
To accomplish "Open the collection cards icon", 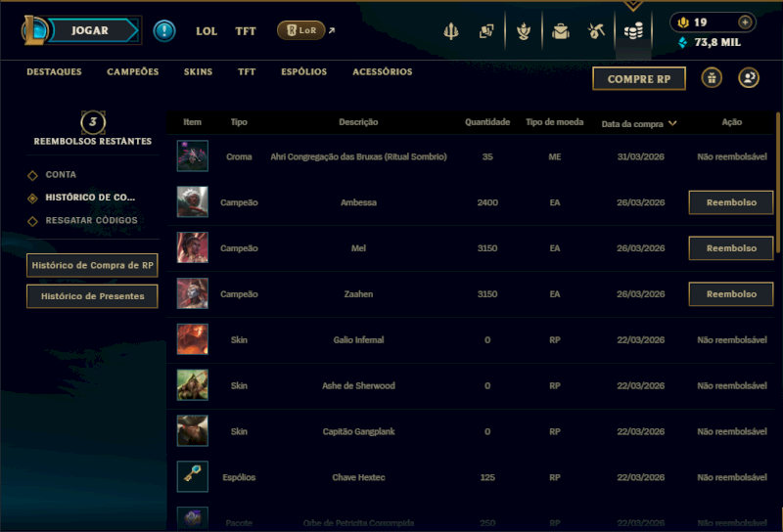I will pyautogui.click(x=486, y=31).
